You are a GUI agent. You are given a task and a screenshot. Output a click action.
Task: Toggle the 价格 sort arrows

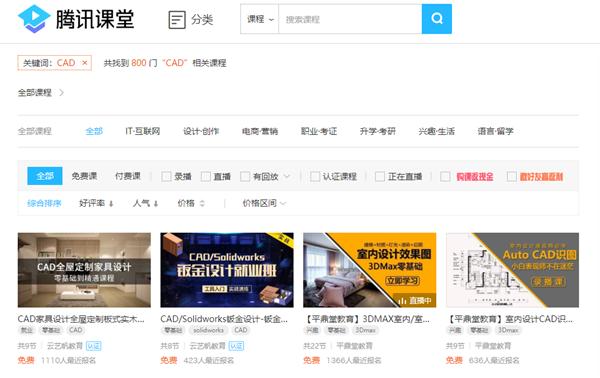[202, 204]
